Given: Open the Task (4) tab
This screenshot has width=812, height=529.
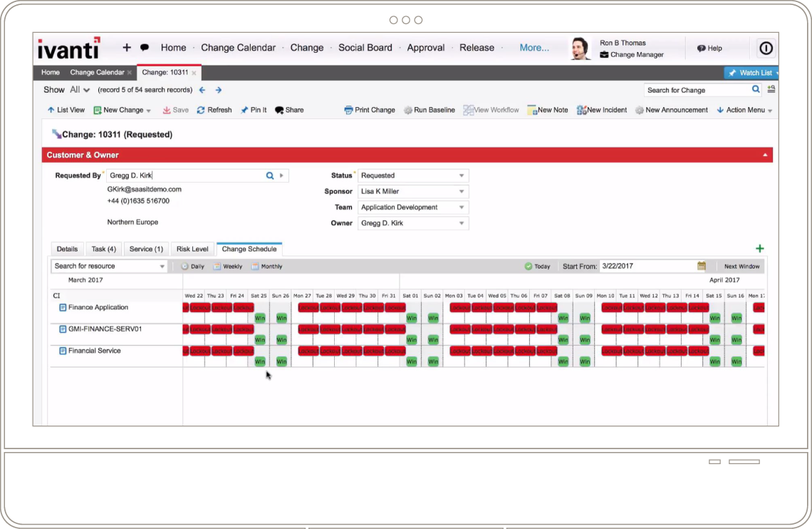Looking at the screenshot, I should click(x=103, y=250).
